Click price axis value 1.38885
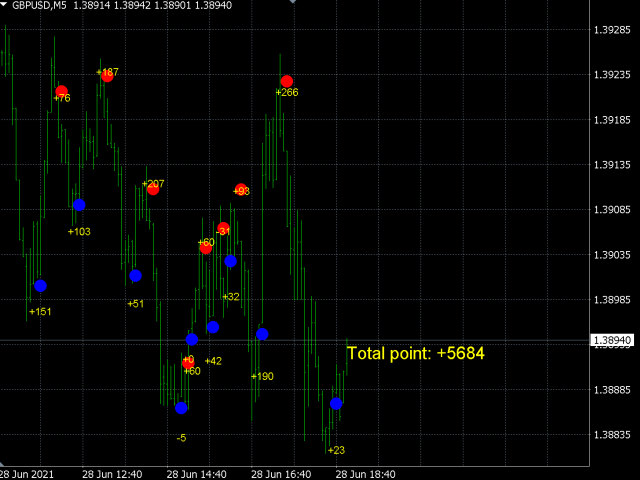The height and width of the screenshot is (480, 640). (612, 390)
